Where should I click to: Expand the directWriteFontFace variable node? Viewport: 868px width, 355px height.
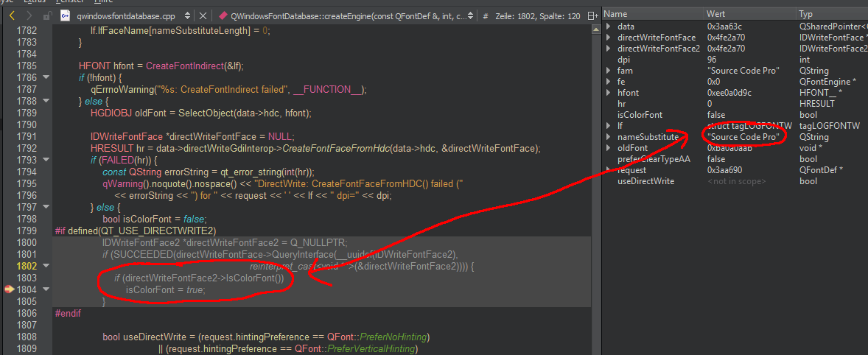pyautogui.click(x=609, y=38)
